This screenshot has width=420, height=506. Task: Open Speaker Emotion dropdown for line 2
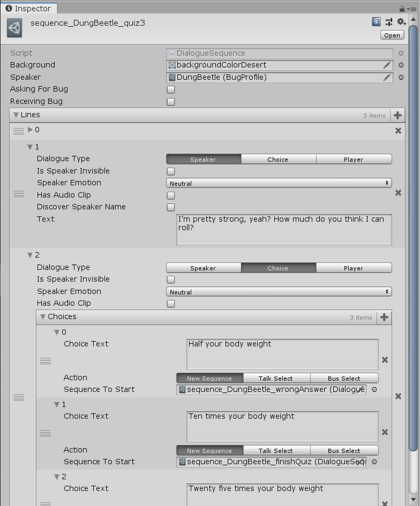point(279,292)
